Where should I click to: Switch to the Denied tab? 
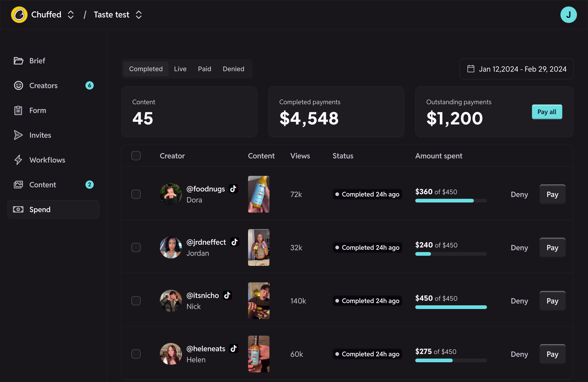coord(233,69)
